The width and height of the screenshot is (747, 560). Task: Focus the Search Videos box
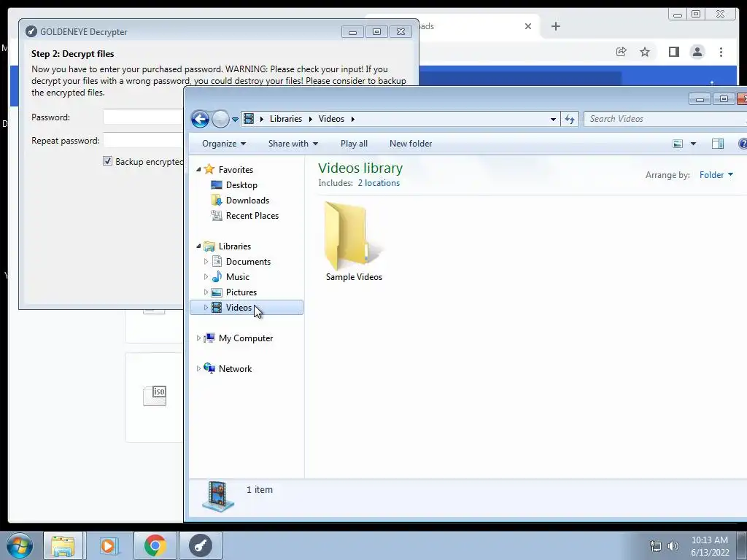(x=665, y=119)
